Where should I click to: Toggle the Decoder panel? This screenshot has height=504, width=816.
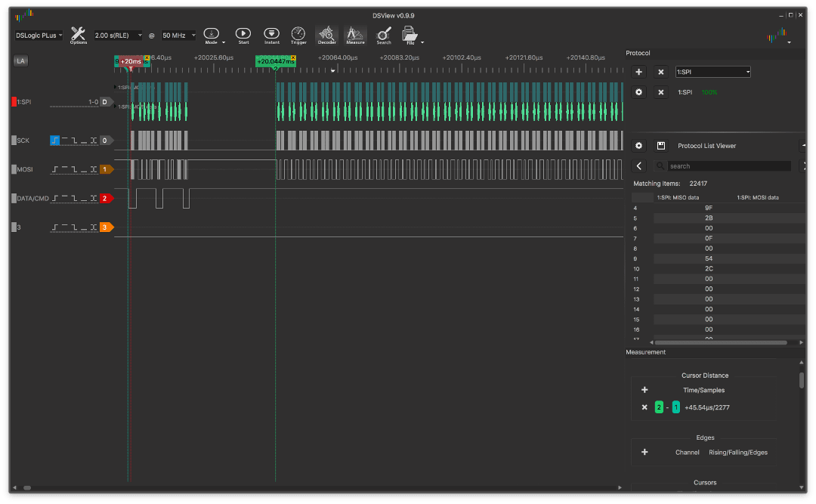click(327, 35)
